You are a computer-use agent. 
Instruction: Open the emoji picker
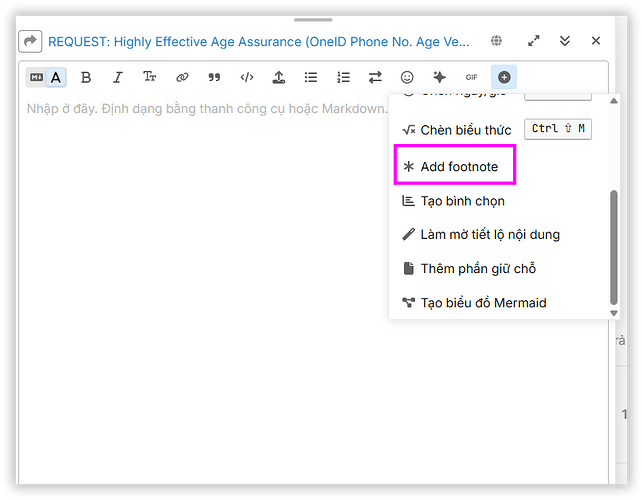(407, 77)
